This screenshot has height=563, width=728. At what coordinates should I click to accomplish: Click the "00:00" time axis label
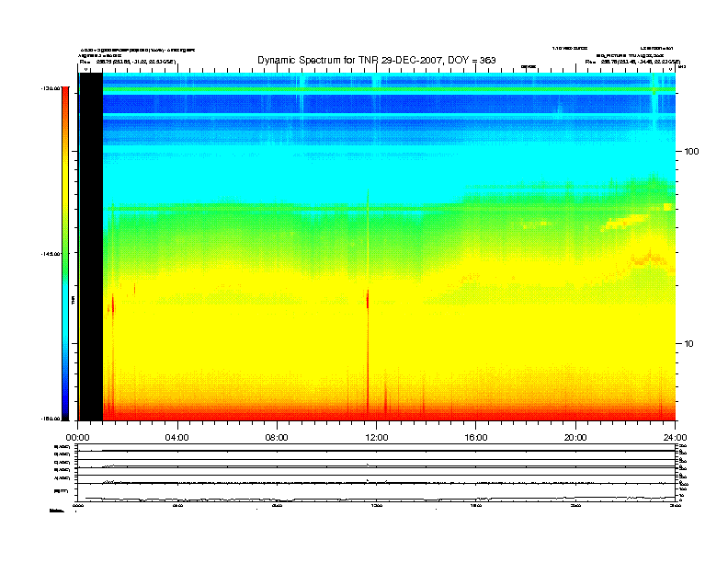77,438
